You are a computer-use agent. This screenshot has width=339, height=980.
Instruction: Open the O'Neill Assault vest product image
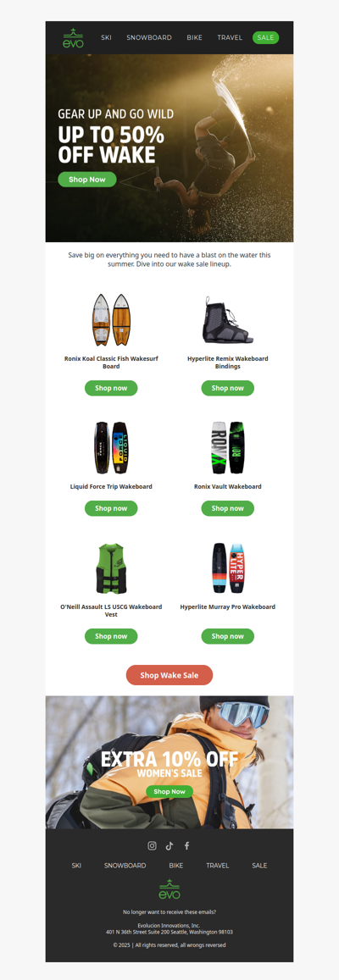pos(111,568)
